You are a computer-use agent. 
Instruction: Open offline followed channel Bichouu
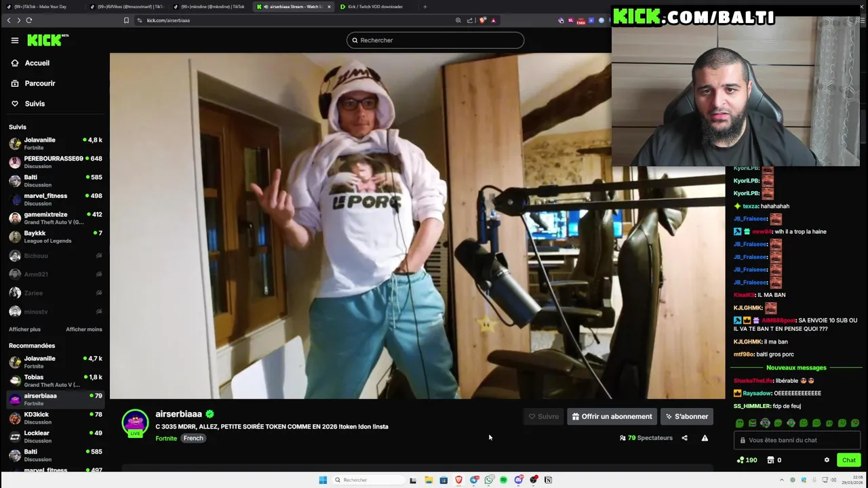(55, 256)
